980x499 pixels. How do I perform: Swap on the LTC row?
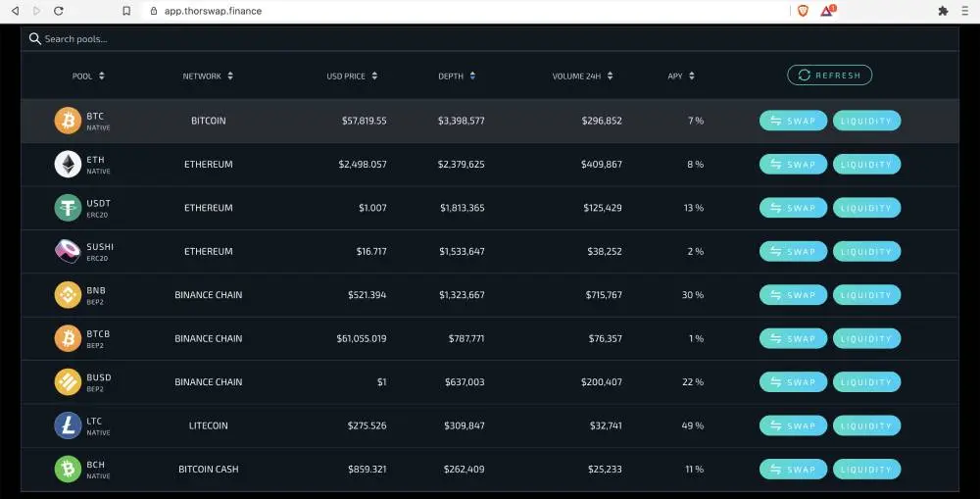click(x=793, y=425)
